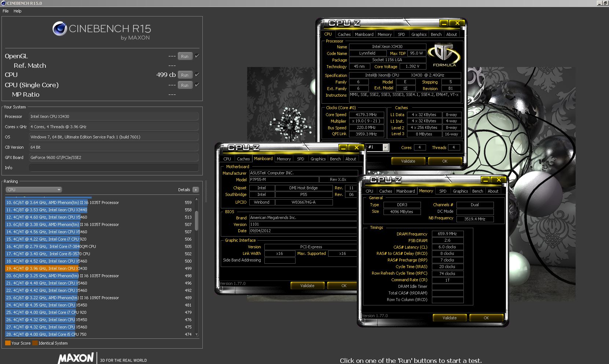Open Bench tab in CPU-Z CPU window
The image size is (609, 364).
436,34
